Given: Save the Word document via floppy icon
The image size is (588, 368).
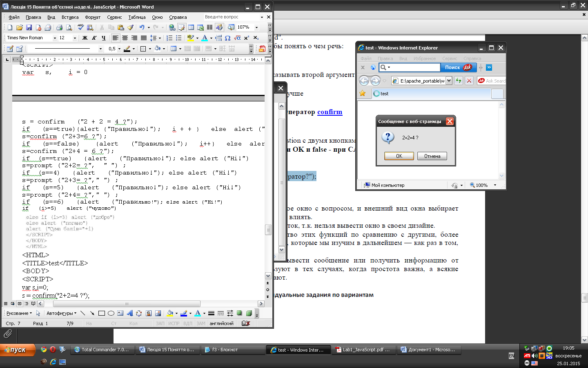Looking at the screenshot, I should pyautogui.click(x=29, y=27).
